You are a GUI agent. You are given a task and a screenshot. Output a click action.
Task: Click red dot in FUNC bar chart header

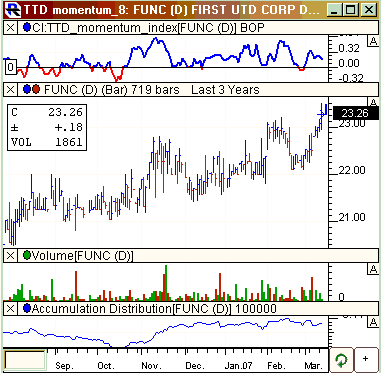coord(36,90)
